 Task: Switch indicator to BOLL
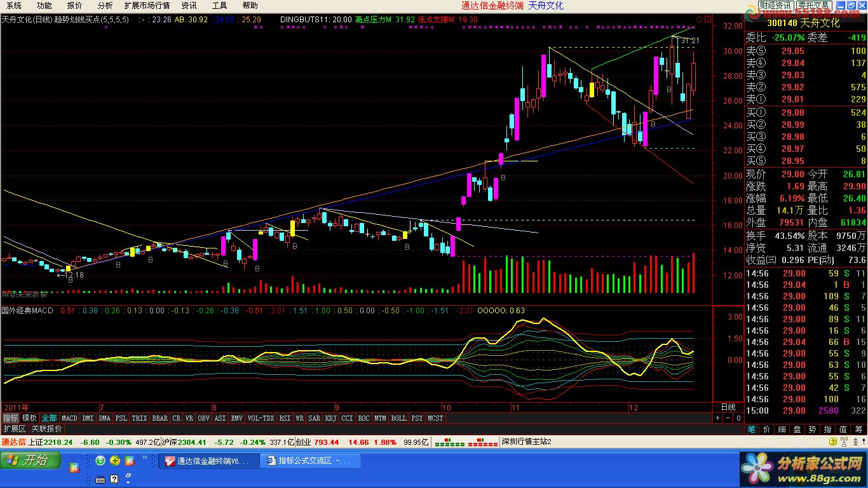(398, 418)
